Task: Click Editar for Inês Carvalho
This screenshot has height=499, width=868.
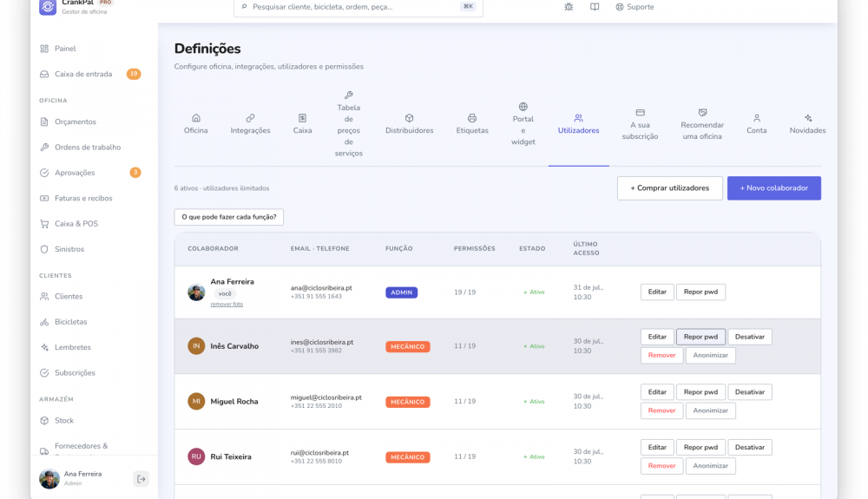Action: click(657, 337)
